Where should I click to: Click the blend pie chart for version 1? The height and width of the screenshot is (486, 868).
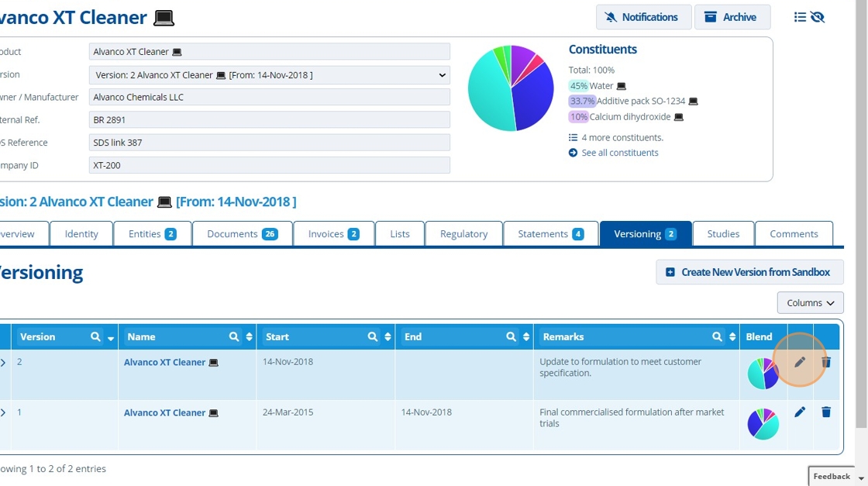coord(763,424)
